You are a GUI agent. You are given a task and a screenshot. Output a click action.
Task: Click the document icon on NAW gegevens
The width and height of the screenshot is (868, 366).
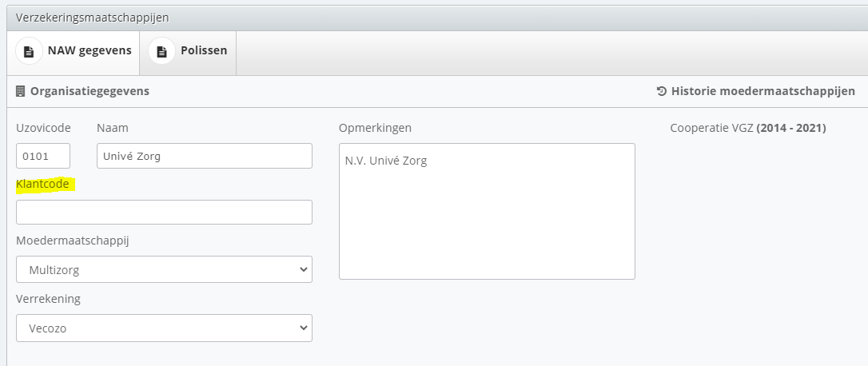click(x=29, y=52)
